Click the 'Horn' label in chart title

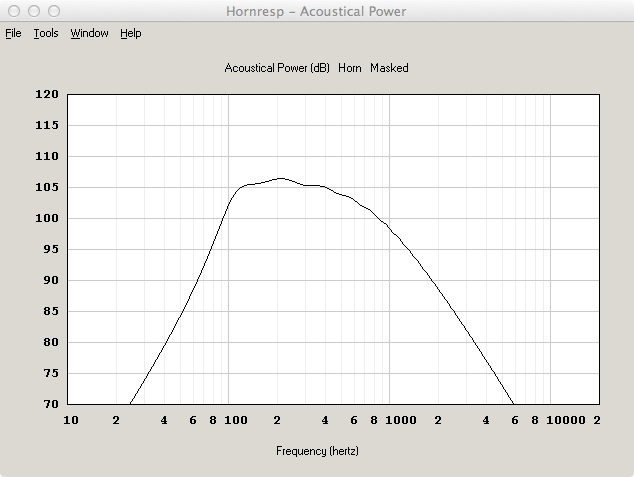pos(350,68)
